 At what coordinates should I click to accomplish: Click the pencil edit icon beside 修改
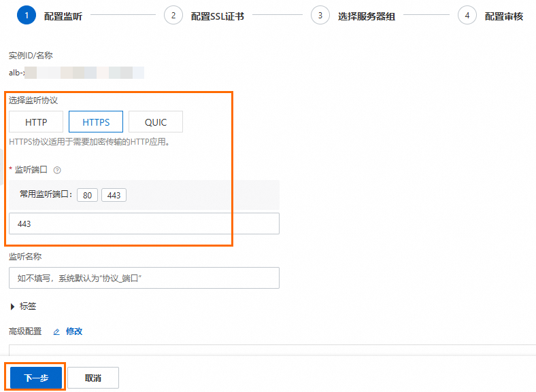click(56, 332)
